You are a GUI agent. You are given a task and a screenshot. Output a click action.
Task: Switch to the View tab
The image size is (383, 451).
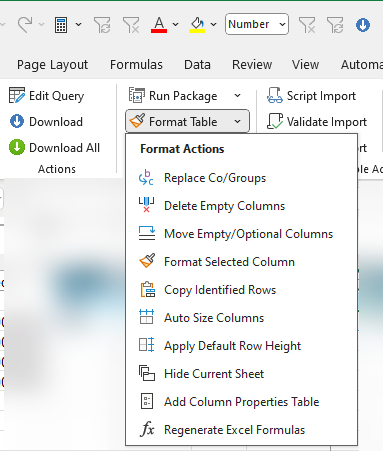pos(305,65)
